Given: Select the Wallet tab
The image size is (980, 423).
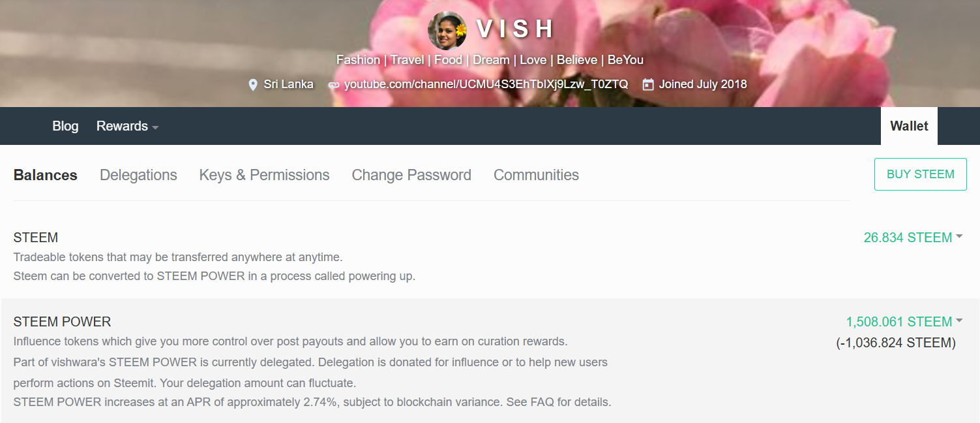Looking at the screenshot, I should point(909,126).
